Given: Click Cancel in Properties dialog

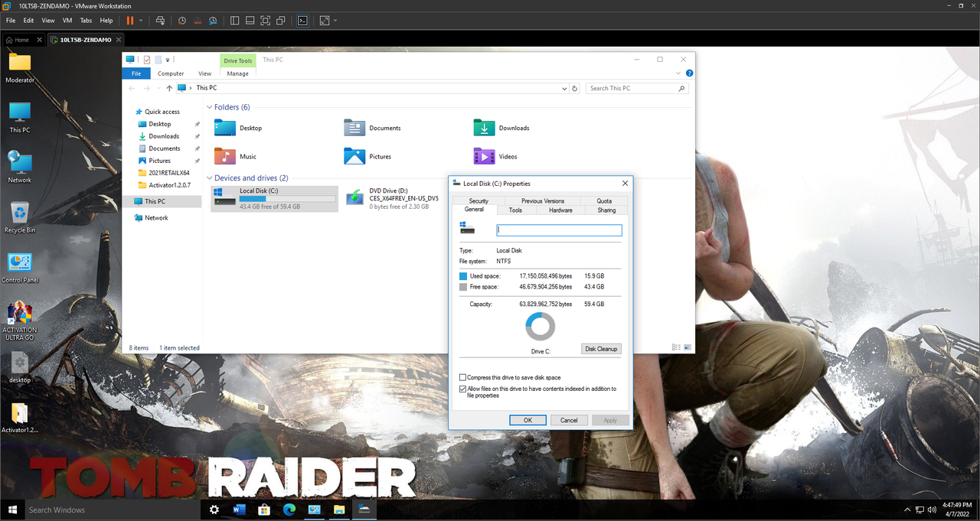Looking at the screenshot, I should [x=569, y=420].
